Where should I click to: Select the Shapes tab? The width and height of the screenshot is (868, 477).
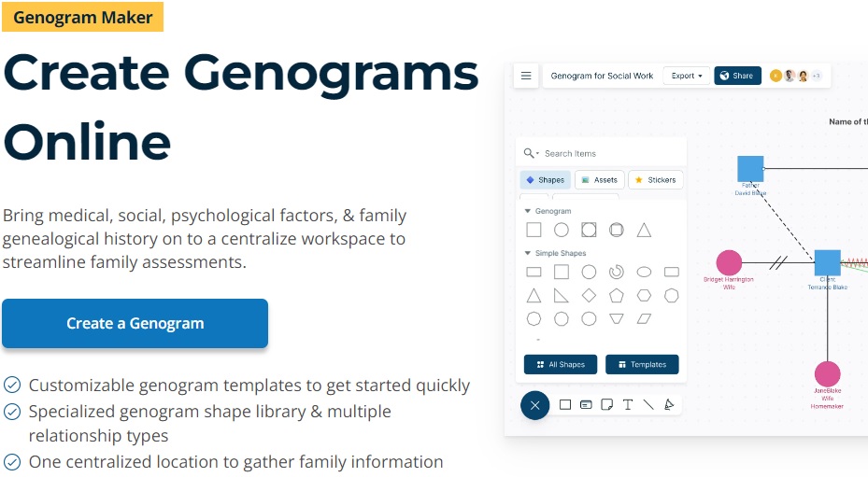pos(546,180)
